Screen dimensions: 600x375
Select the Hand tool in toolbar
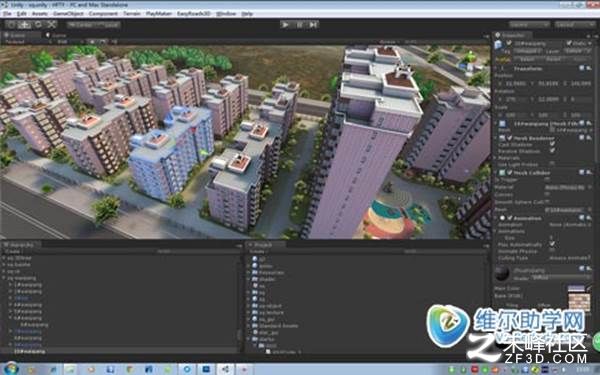click(11, 24)
